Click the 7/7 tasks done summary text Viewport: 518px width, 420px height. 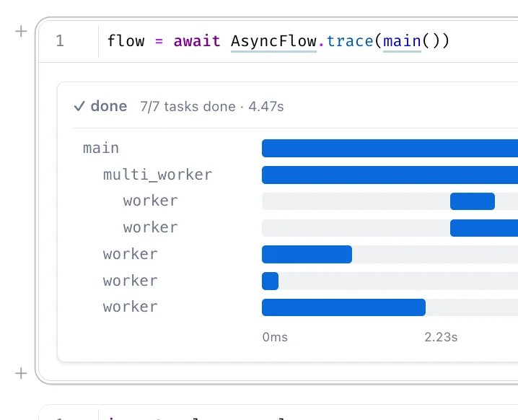click(212, 107)
